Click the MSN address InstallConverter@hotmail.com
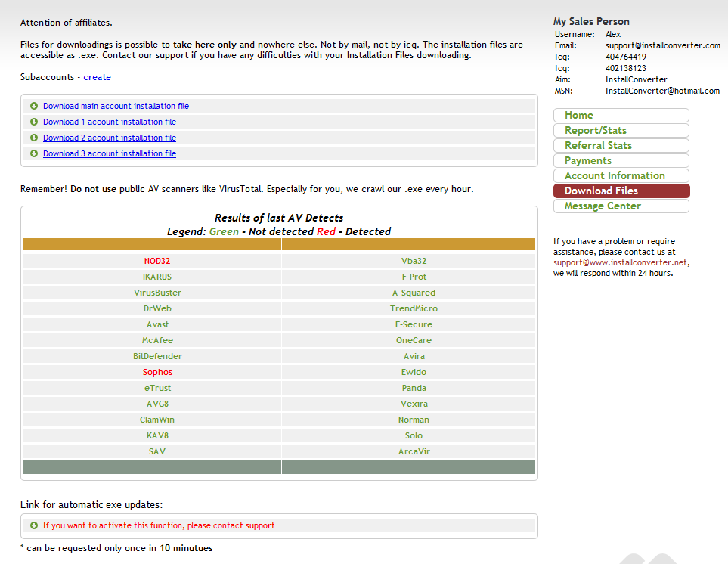The height and width of the screenshot is (564, 728). pyautogui.click(x=662, y=91)
